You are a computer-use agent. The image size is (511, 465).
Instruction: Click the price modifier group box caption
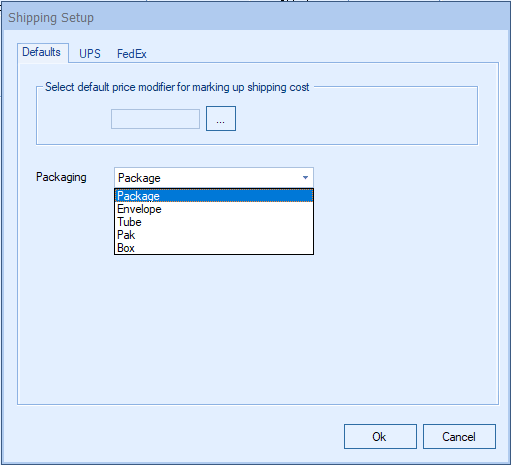(177, 87)
